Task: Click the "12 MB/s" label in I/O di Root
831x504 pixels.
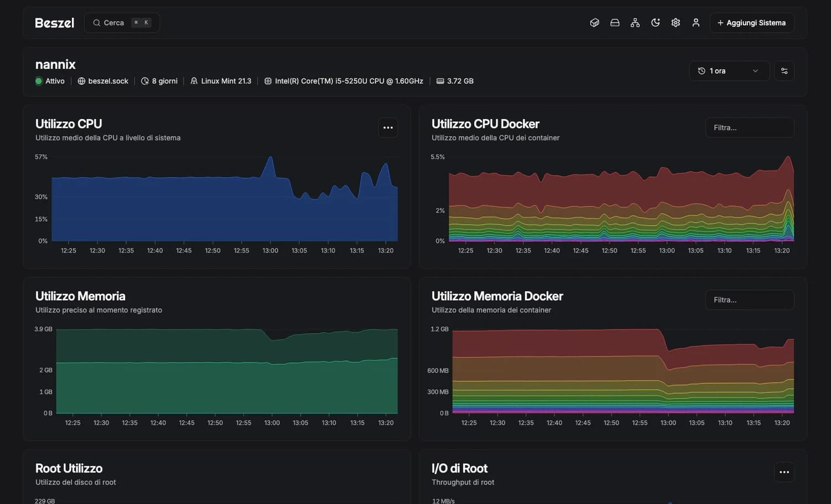Action: coord(443,501)
